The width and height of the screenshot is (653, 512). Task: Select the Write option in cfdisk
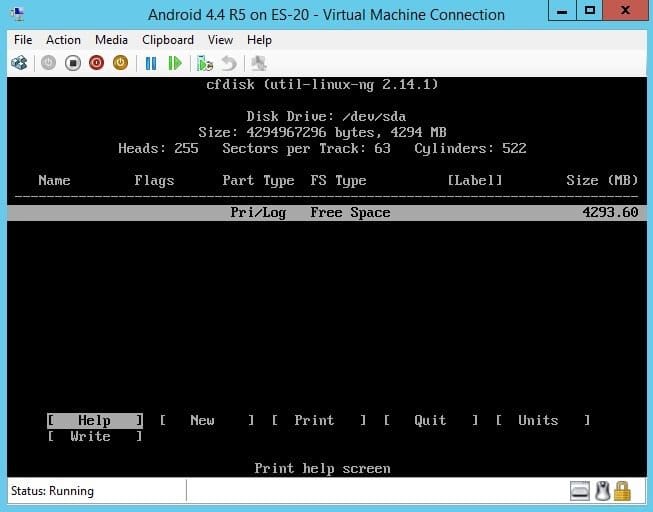[x=95, y=436]
